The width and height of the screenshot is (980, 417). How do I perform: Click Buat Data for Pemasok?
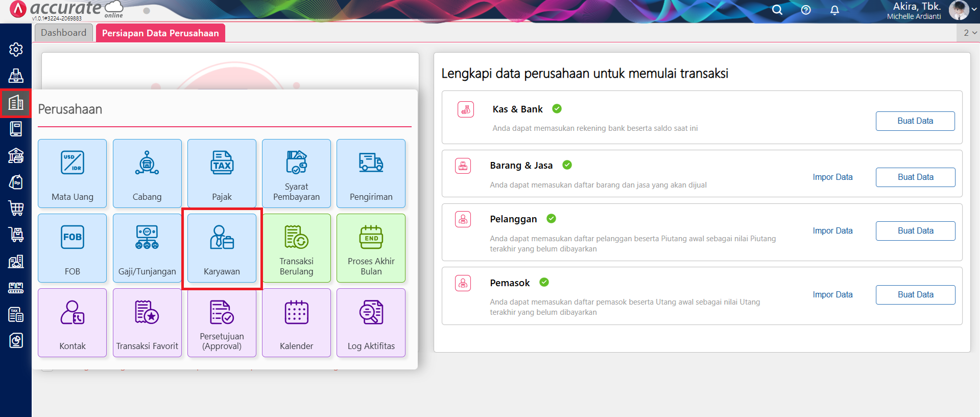click(915, 295)
